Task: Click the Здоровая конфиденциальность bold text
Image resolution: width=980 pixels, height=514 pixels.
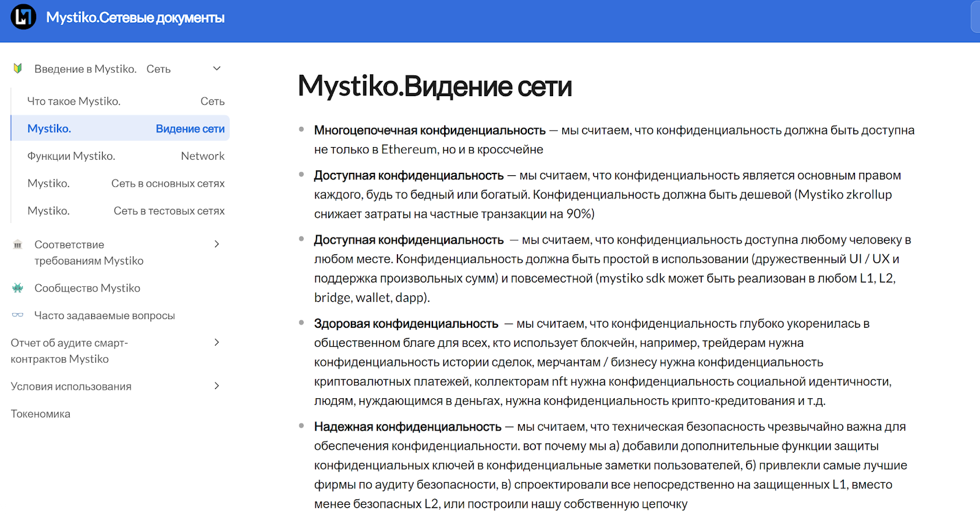Action: (406, 323)
